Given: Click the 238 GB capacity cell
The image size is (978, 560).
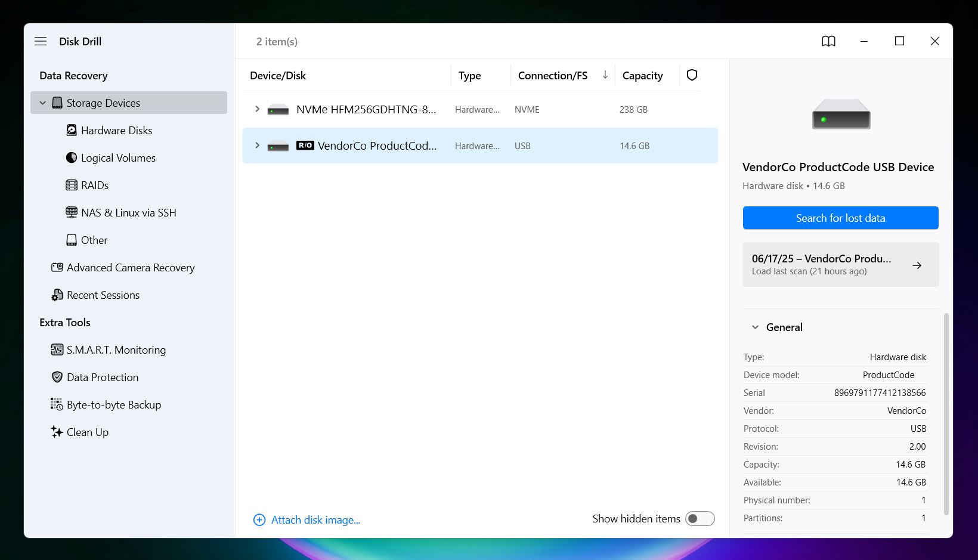Looking at the screenshot, I should [633, 110].
